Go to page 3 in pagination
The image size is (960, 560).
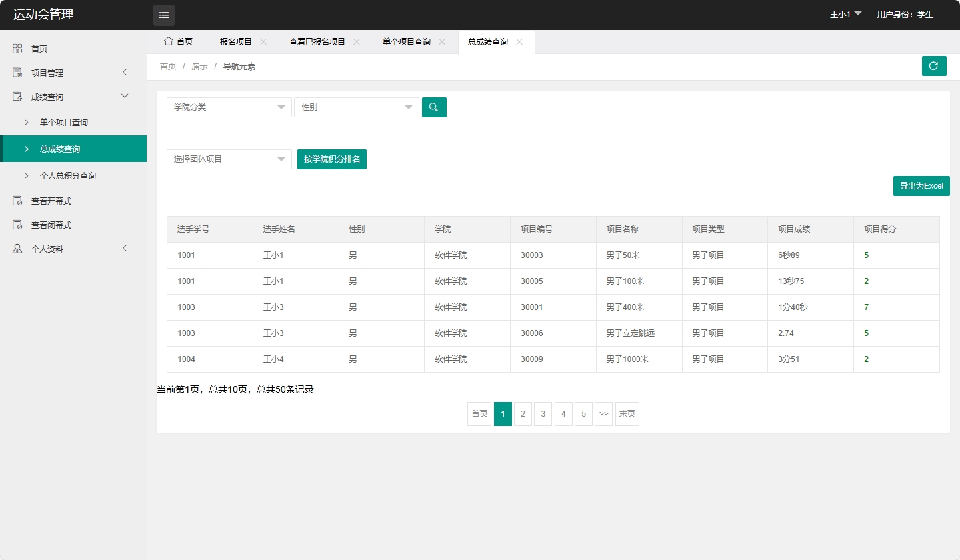tap(543, 413)
